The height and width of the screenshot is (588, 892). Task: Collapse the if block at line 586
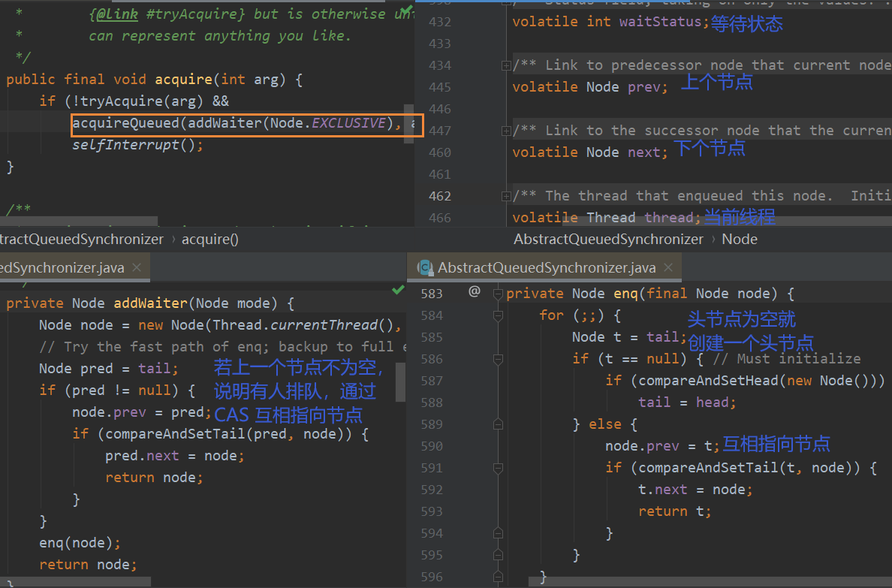(498, 359)
